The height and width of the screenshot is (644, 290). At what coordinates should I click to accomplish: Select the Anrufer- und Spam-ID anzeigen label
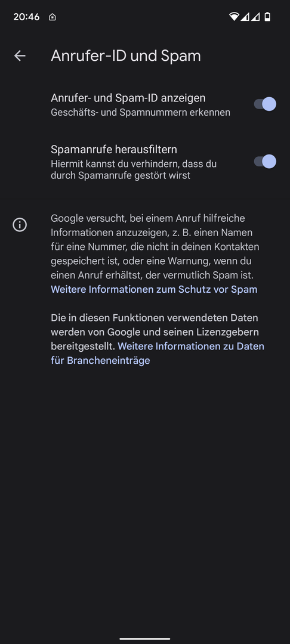[x=128, y=98]
